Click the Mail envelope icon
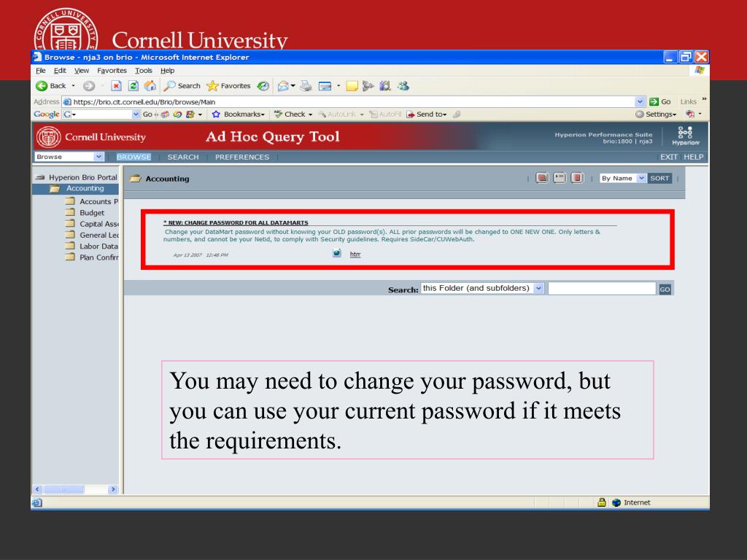Image resolution: width=747 pixels, height=560 pixels. (x=283, y=86)
